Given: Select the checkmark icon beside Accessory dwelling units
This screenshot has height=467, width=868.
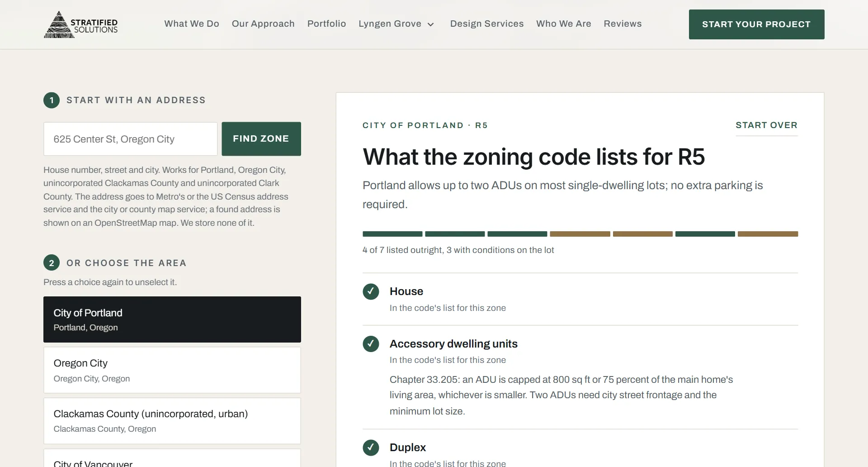Looking at the screenshot, I should 371,344.
